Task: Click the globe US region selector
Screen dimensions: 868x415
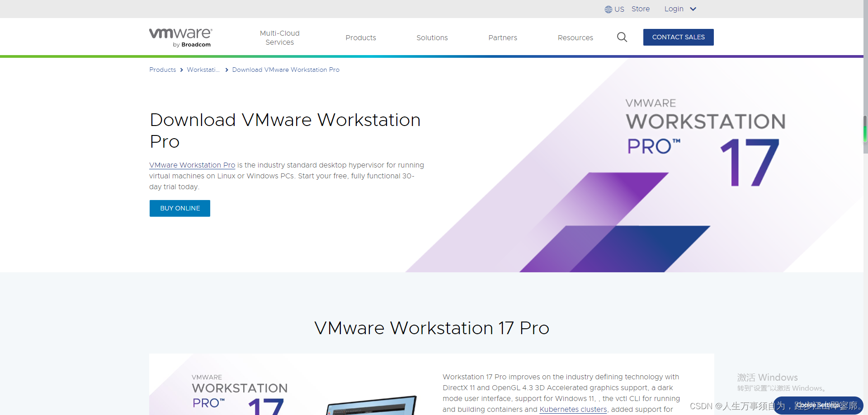Action: tap(614, 9)
